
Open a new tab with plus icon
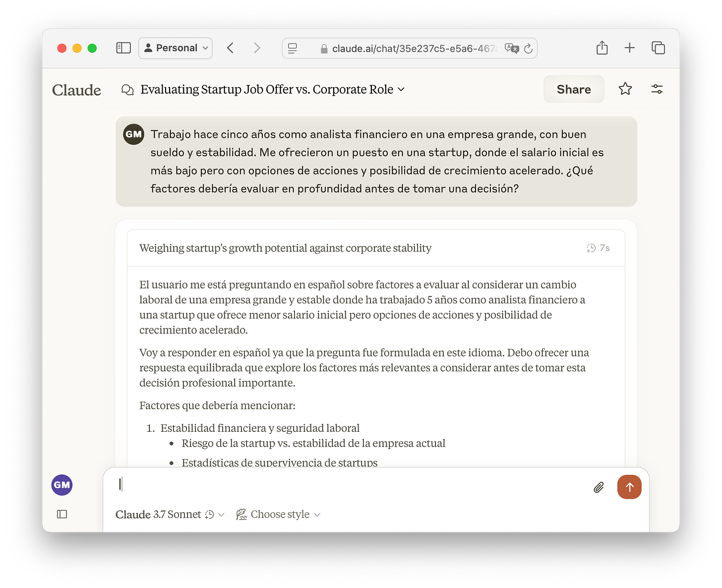pos(630,48)
